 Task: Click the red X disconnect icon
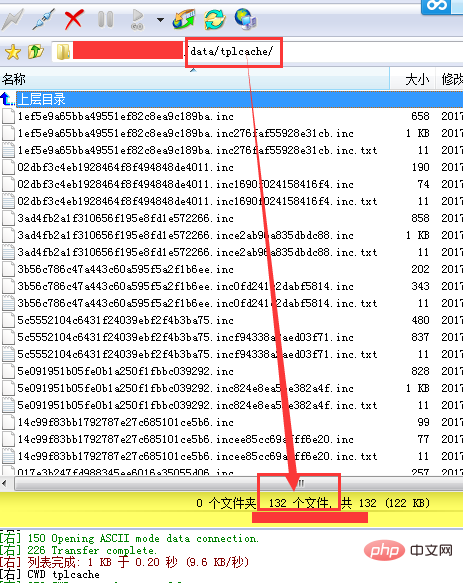click(73, 19)
